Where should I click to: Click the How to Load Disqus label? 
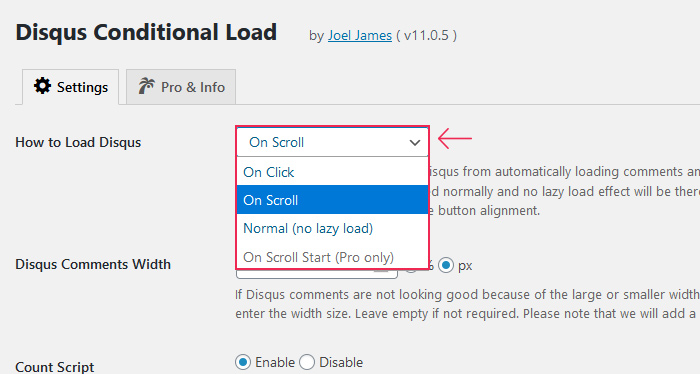click(x=78, y=142)
